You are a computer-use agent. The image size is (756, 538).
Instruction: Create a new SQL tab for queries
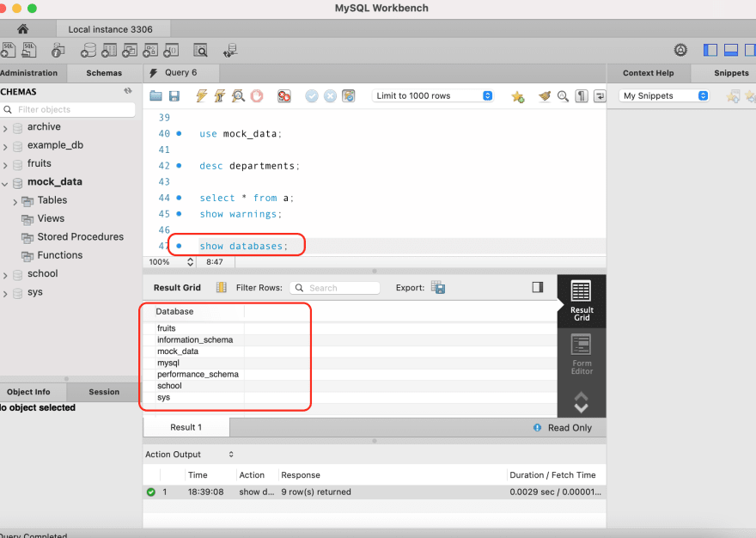pos(7,50)
